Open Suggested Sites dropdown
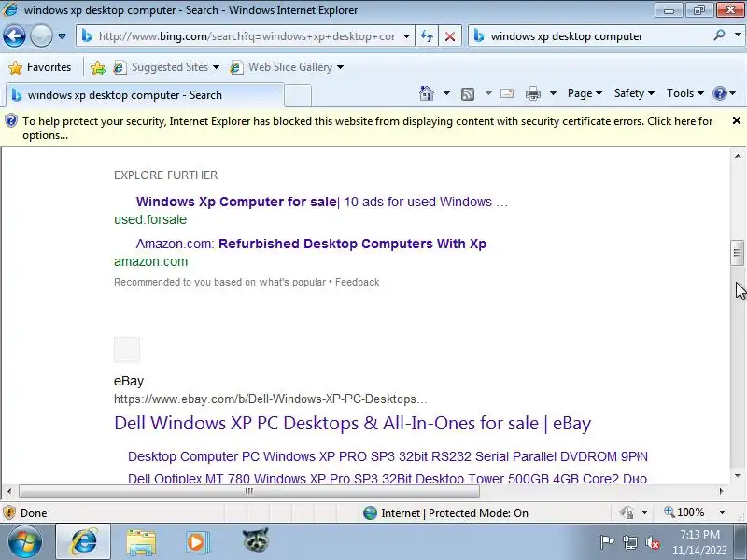 167,67
